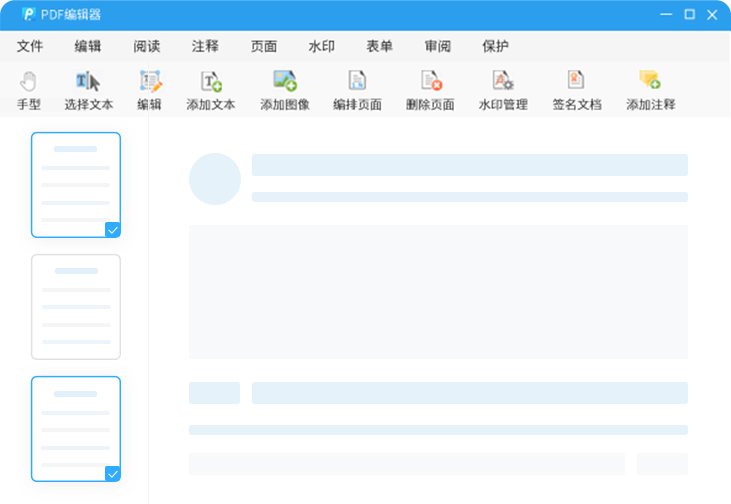This screenshot has width=731, height=504.
Task: Click the Edit (编辑) toolbar icon
Action: [x=150, y=82]
